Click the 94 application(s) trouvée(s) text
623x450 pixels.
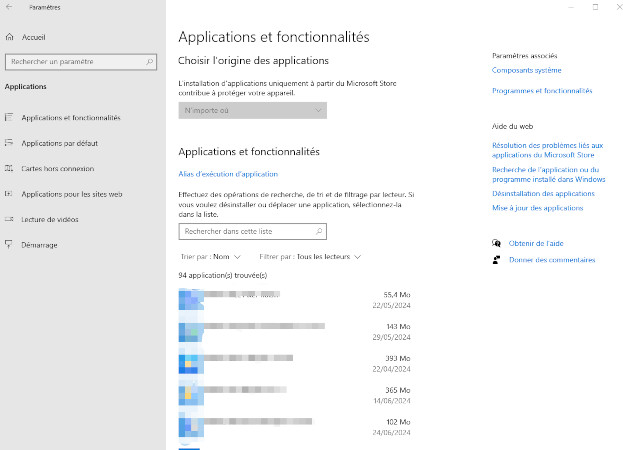(x=222, y=275)
